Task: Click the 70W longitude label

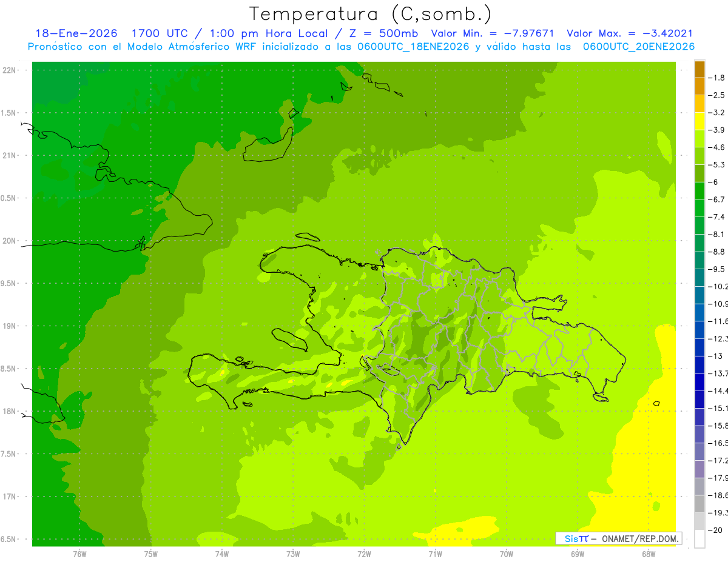Action: (x=507, y=553)
